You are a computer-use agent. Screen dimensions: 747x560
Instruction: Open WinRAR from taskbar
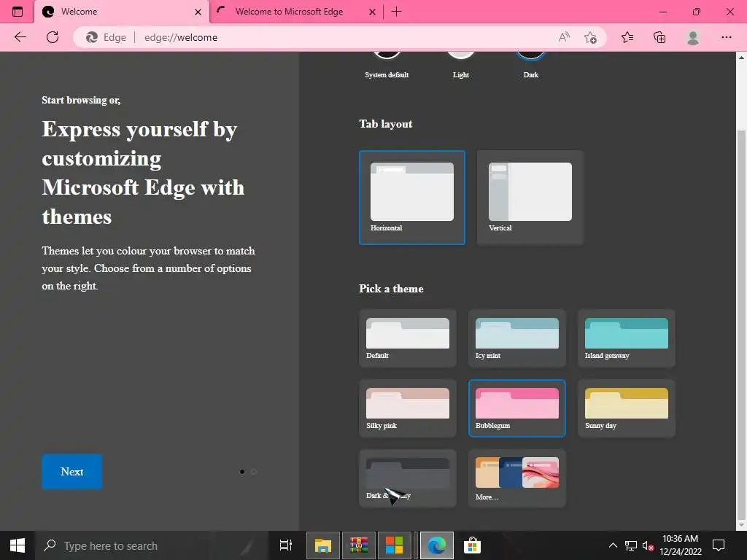pyautogui.click(x=359, y=545)
